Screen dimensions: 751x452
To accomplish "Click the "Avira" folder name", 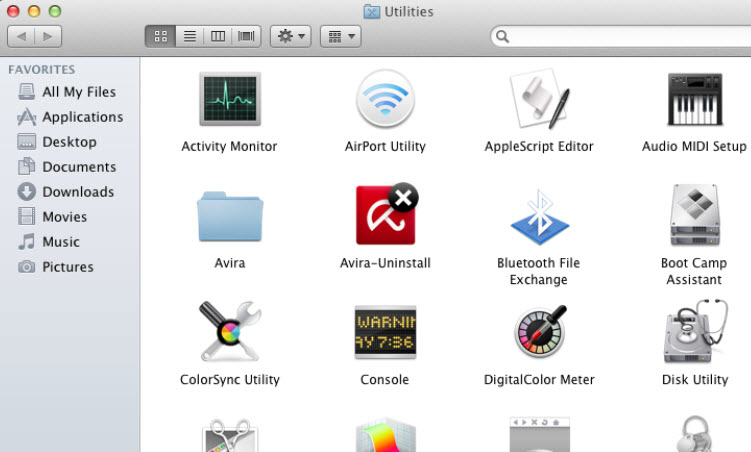I will [x=230, y=263].
